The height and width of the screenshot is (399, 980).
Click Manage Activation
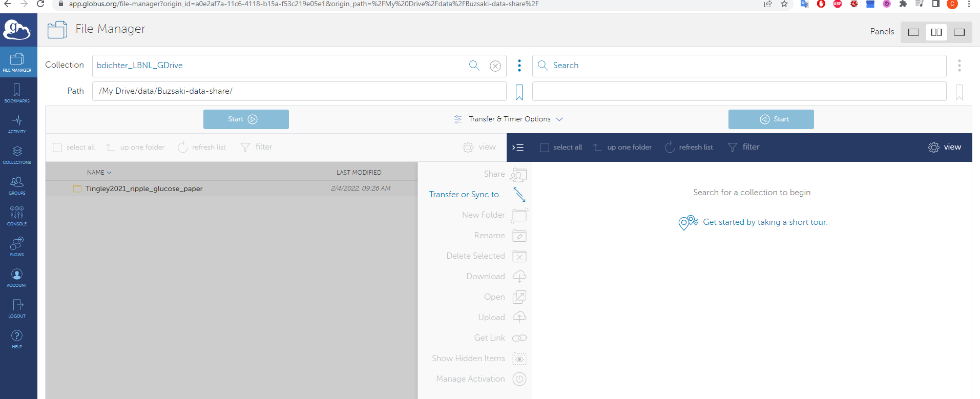(x=481, y=380)
